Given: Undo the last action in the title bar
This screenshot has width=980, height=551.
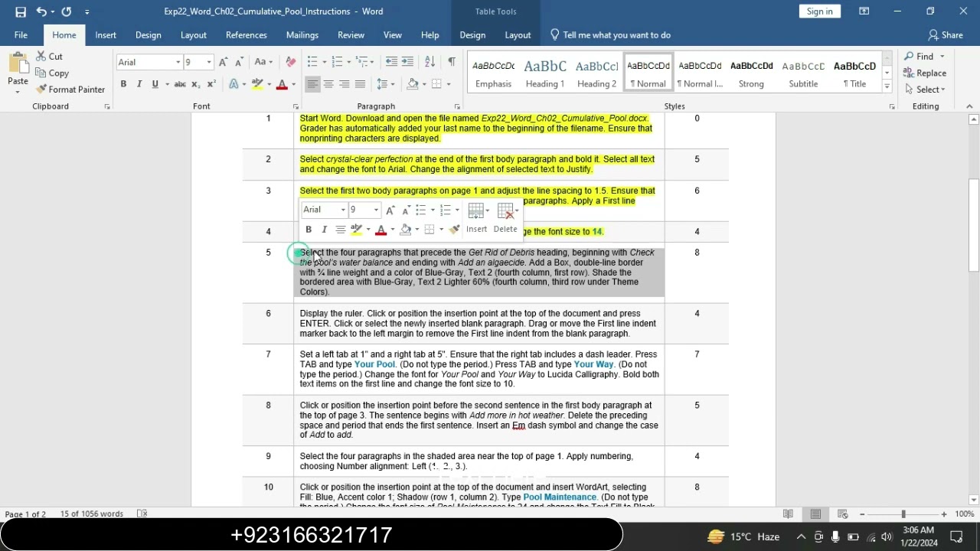Looking at the screenshot, I should [x=41, y=11].
